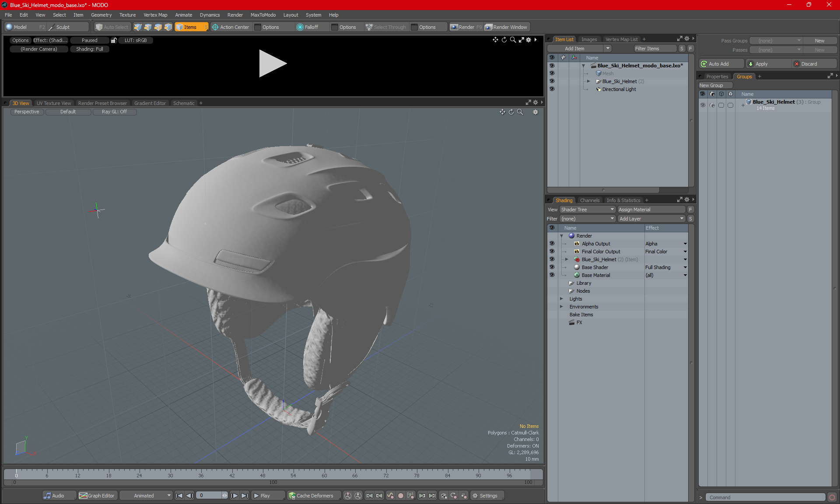Toggle visibility of Blue_Ski_Helmet mesh layer
The image size is (840, 504).
552,81
